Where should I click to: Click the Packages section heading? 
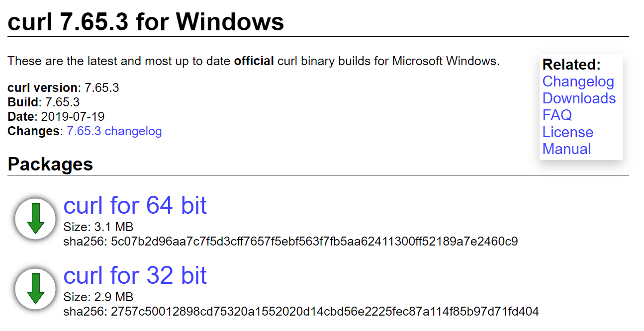[50, 165]
